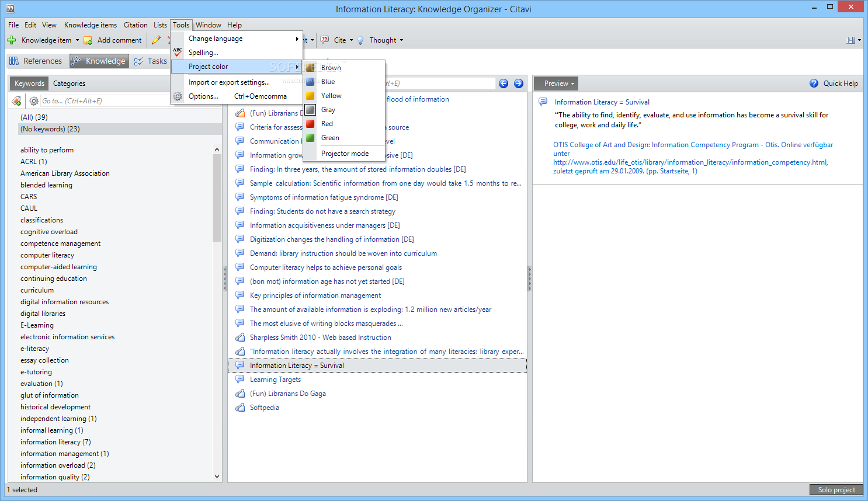This screenshot has width=868, height=501.
Task: Click preview pane comment bubble icon
Action: 543,102
